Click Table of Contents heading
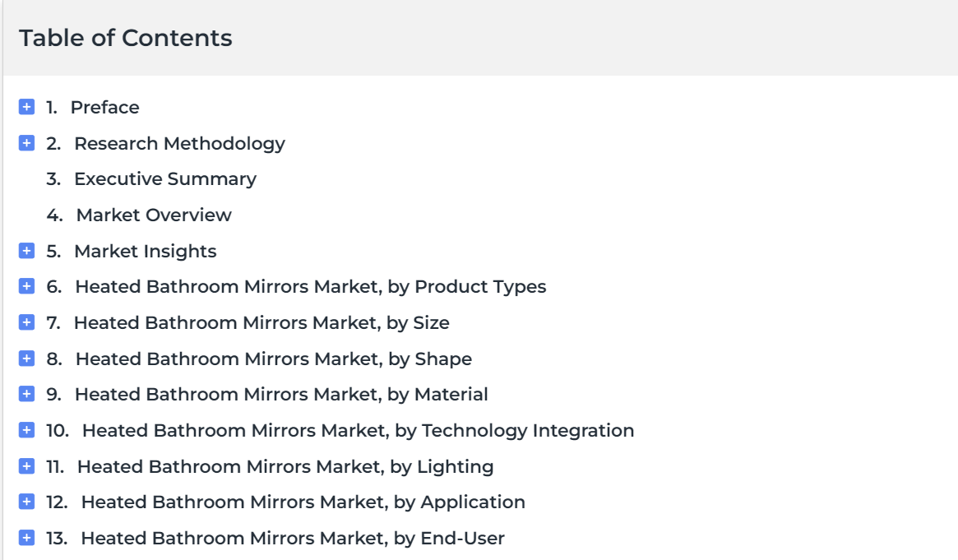Image resolution: width=958 pixels, height=560 pixels. pos(125,38)
